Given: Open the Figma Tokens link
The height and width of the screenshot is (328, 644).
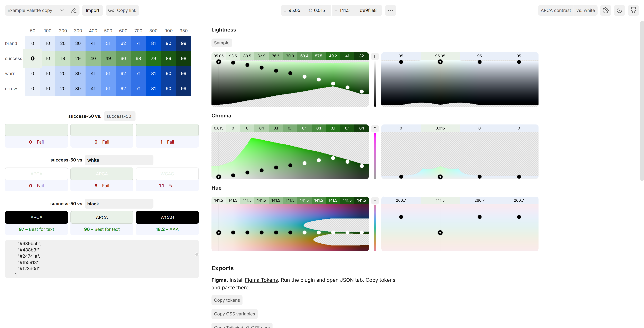Looking at the screenshot, I should (x=261, y=280).
